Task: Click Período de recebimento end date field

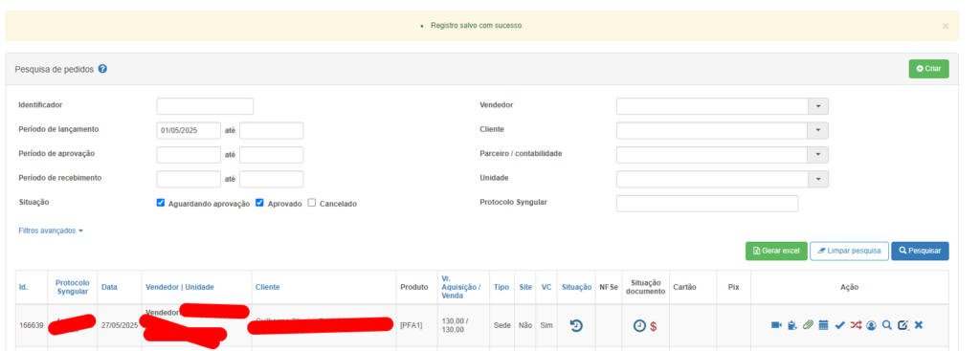Action: pos(271,179)
